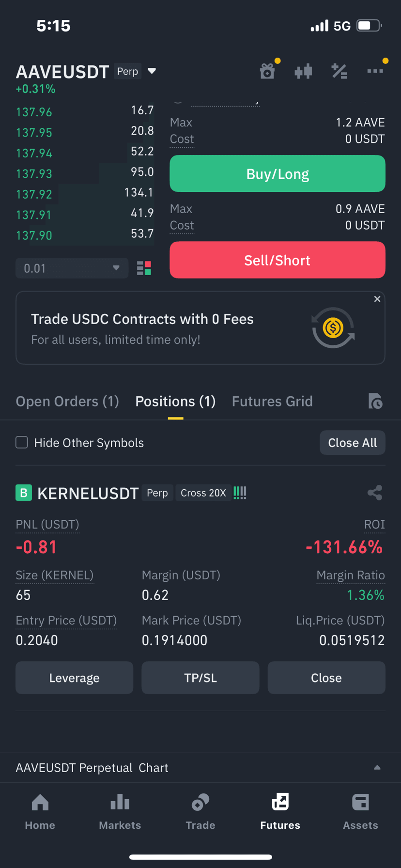Share the KERNELUSDT position
The width and height of the screenshot is (401, 868).
375,493
